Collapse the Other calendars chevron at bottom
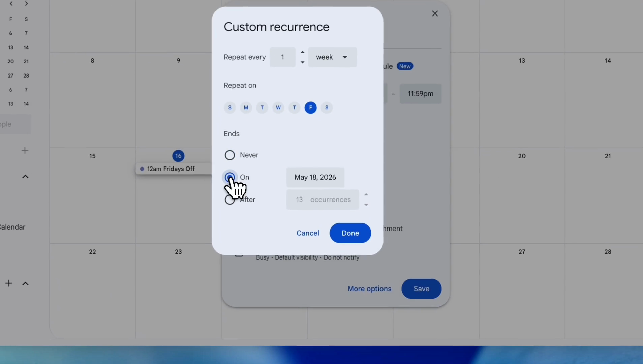643x364 pixels. (x=25, y=283)
